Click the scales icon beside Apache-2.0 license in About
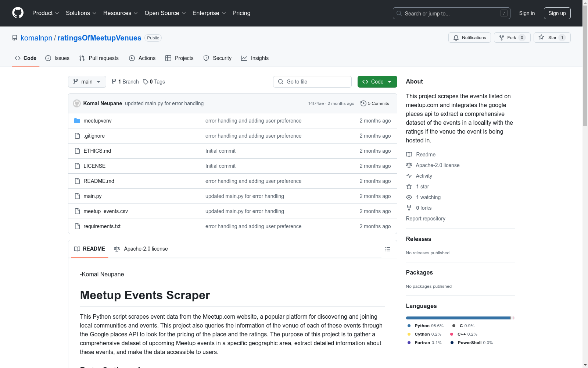Screen dimensions: 588x368 409,165
